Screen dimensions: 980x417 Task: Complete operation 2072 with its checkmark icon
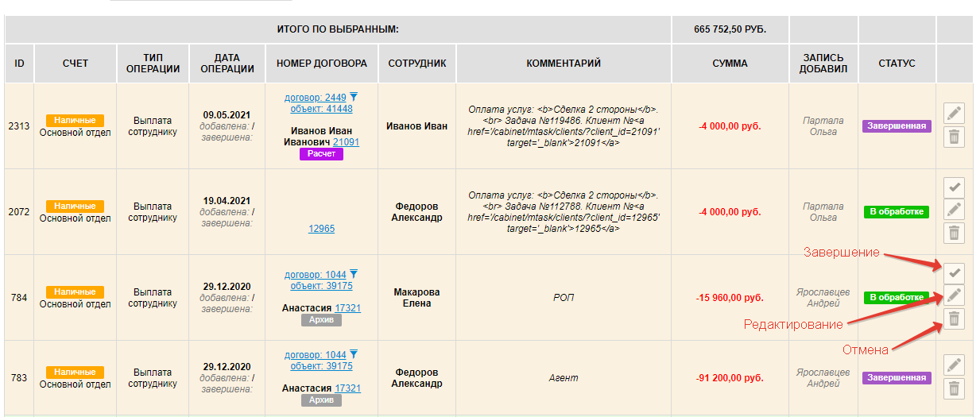point(954,187)
